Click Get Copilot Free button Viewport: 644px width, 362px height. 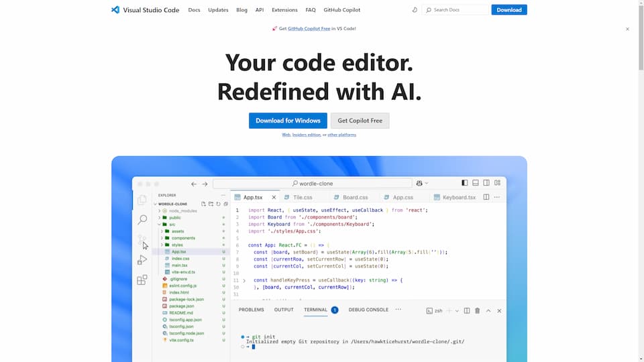pyautogui.click(x=360, y=121)
